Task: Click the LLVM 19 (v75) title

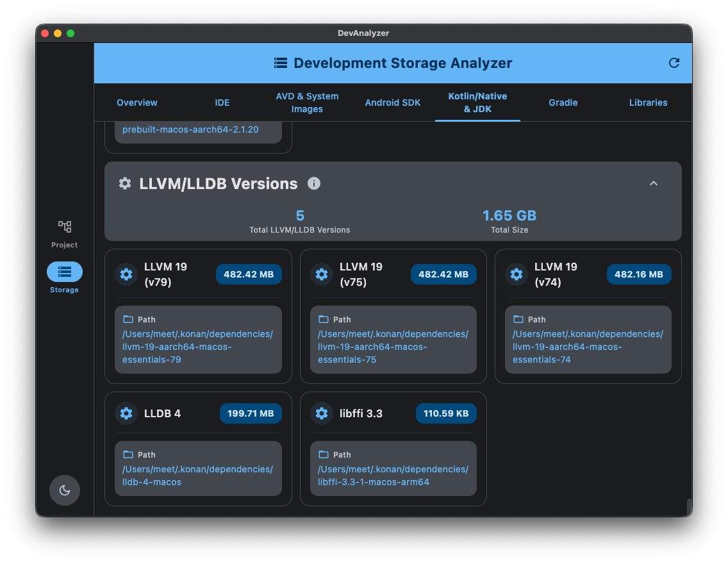Action: [x=361, y=274]
